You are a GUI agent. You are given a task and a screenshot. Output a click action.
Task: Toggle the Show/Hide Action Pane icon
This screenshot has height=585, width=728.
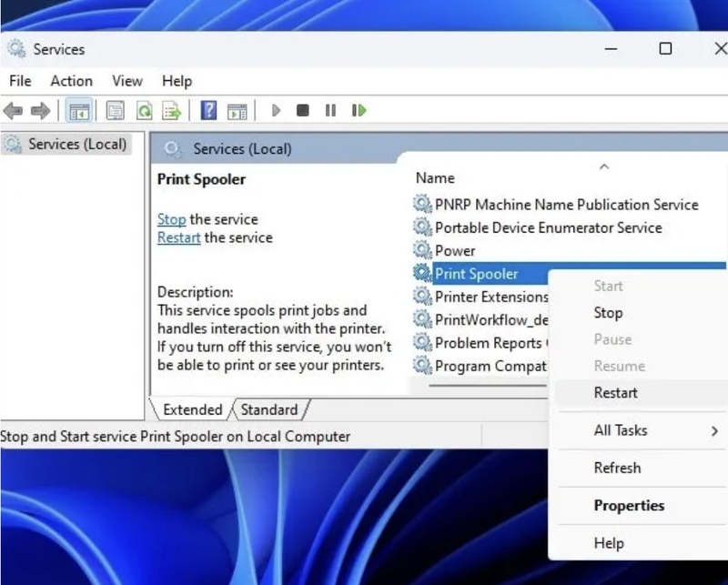click(x=238, y=111)
